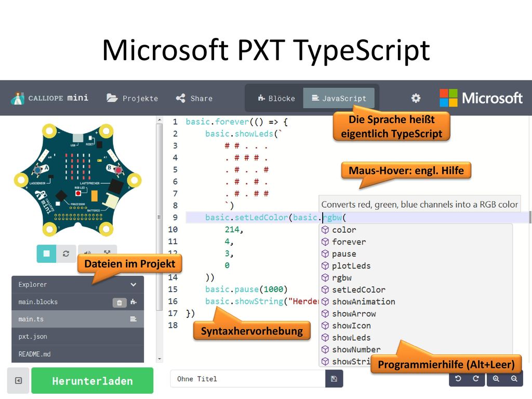The image size is (532, 399).
Task: Pick plotLeds in the autocomplete suggestions
Action: point(416,265)
